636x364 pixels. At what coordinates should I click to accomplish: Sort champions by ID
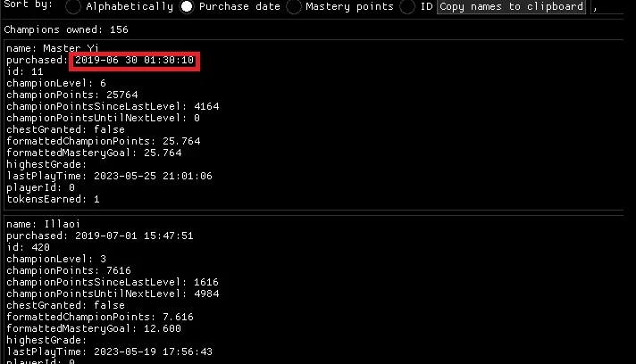click(x=407, y=6)
